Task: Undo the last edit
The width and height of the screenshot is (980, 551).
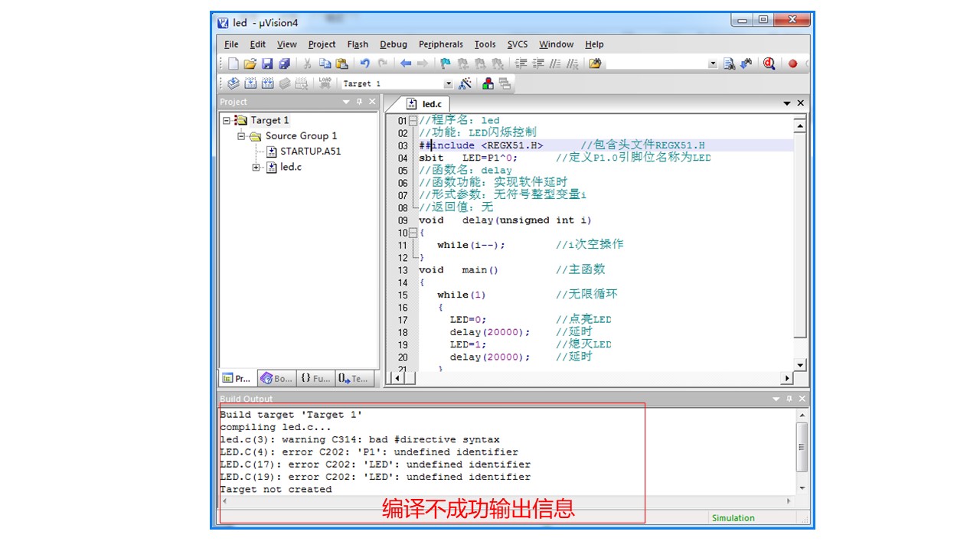Action: [365, 64]
